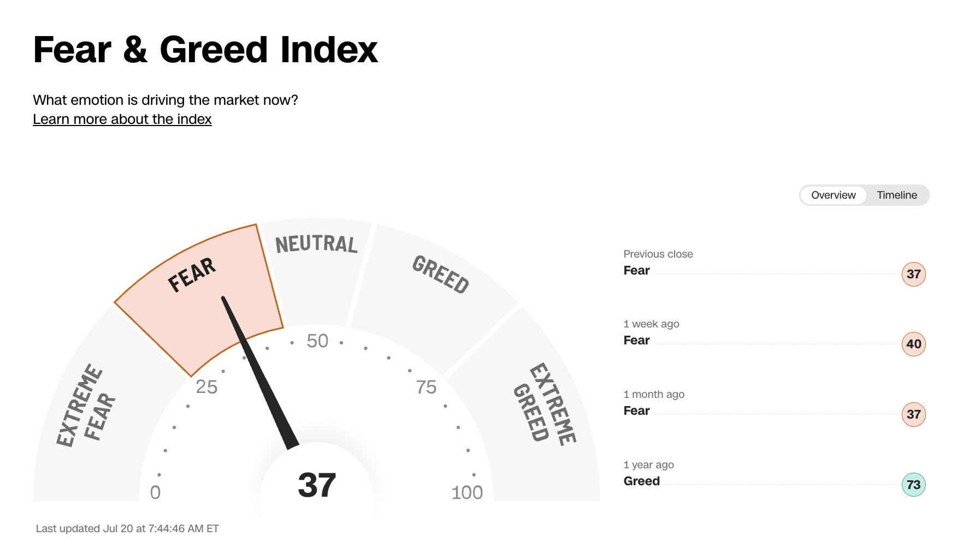957x560 pixels.
Task: Click the 1 month ago 37 badge
Action: point(913,414)
